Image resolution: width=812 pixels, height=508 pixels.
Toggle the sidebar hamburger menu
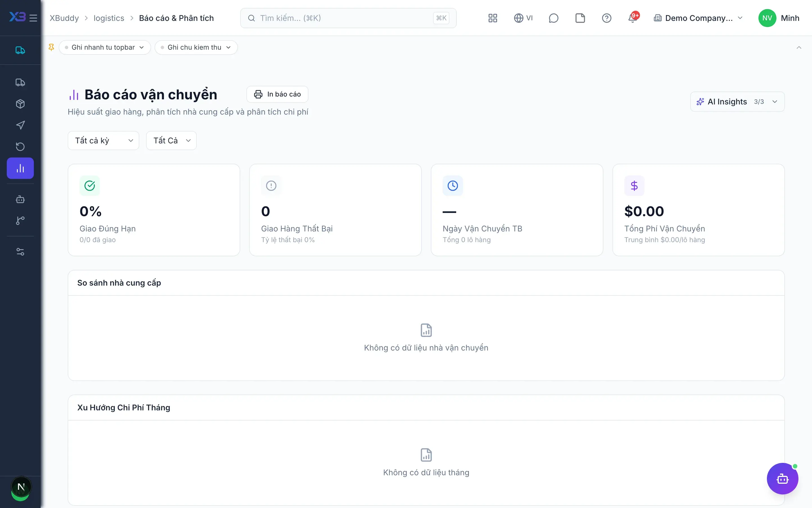[33, 18]
